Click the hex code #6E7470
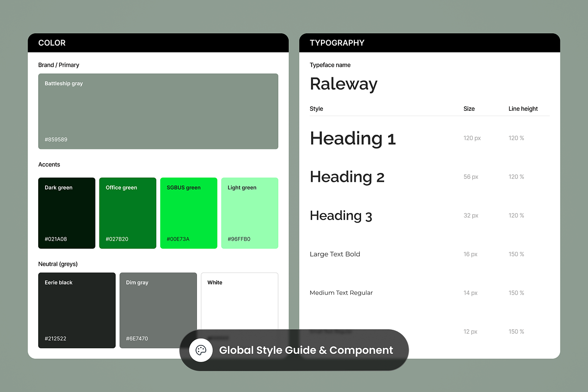This screenshot has height=392, width=588. [137, 339]
